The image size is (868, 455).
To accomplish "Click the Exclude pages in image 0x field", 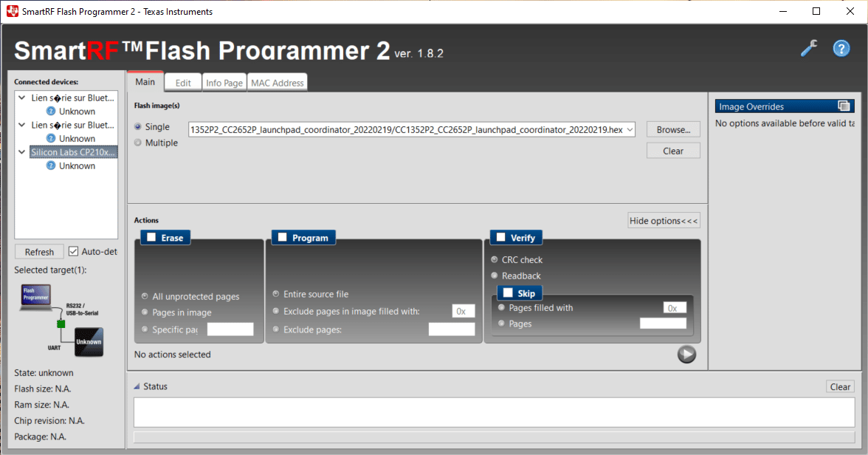I will (464, 311).
